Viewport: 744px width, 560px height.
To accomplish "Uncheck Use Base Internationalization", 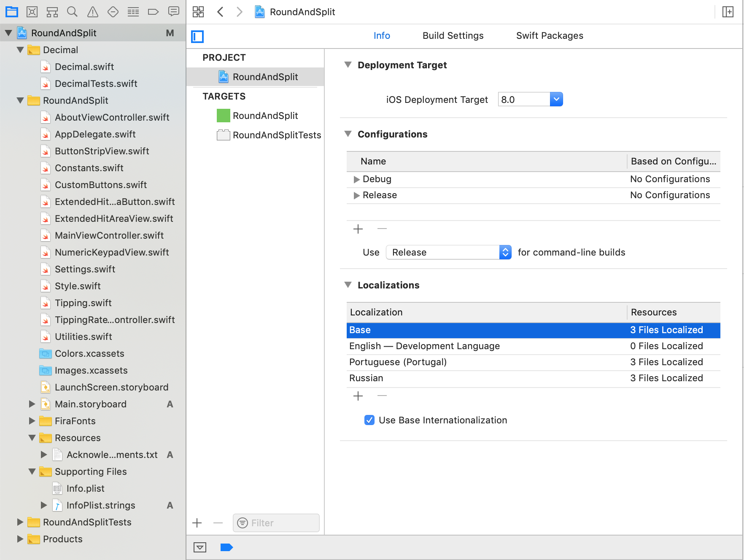I will click(x=369, y=420).
